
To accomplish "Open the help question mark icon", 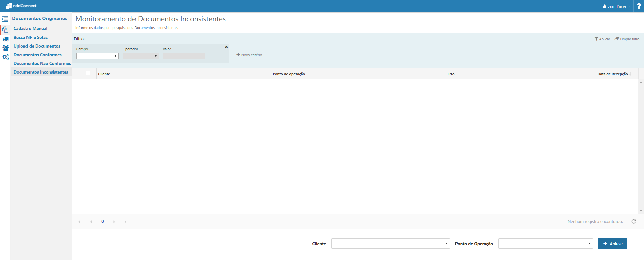I will (x=639, y=6).
